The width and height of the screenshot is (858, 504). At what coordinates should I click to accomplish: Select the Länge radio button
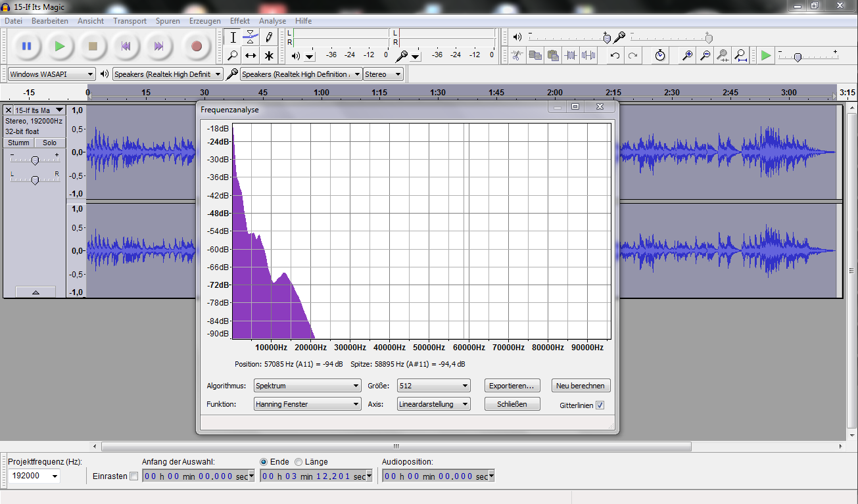point(298,462)
